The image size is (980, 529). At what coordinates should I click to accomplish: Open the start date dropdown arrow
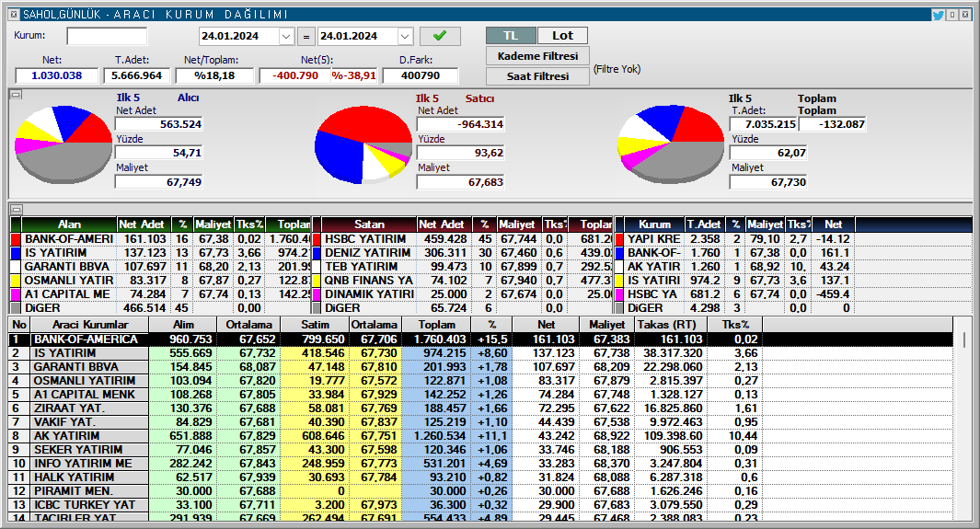pos(286,36)
